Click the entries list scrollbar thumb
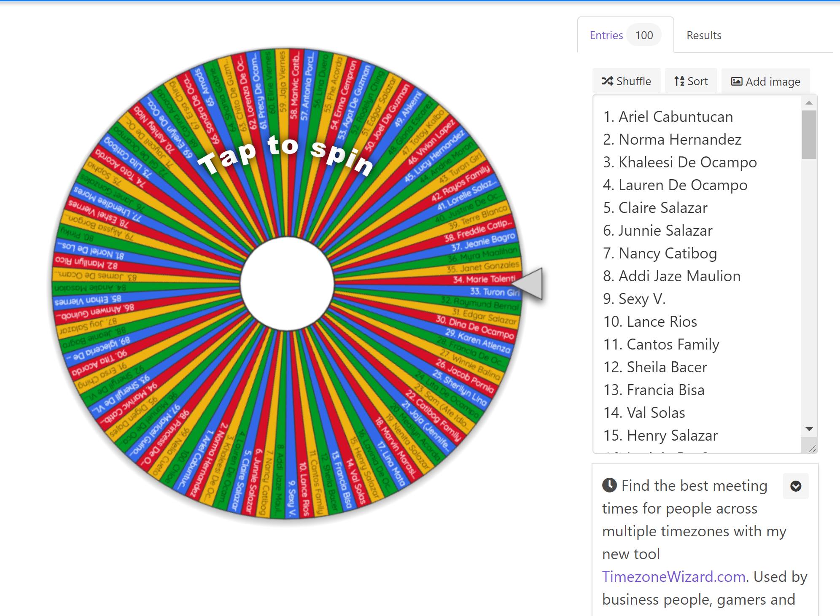Viewport: 840px width, 616px height. (809, 134)
